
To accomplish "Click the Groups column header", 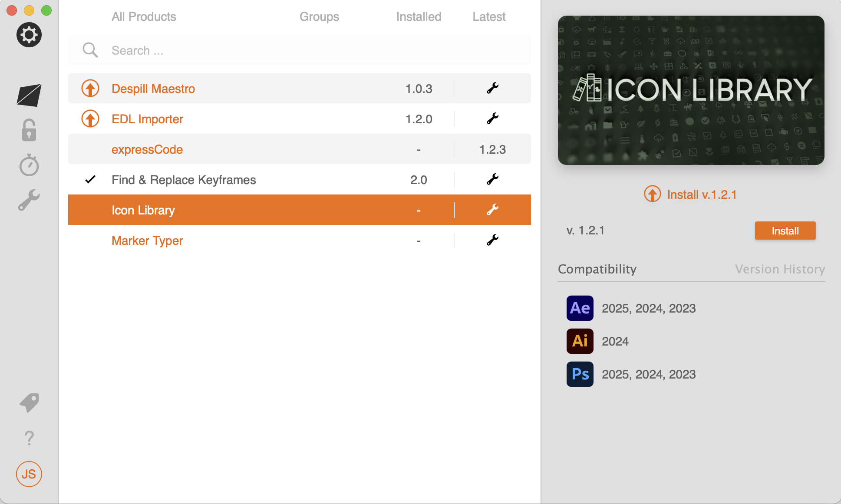I will (319, 17).
